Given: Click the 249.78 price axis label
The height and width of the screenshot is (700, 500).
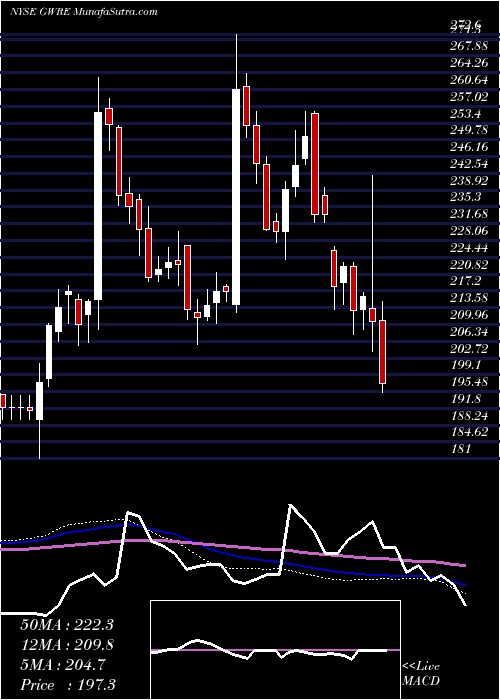Looking at the screenshot, I should [x=471, y=130].
